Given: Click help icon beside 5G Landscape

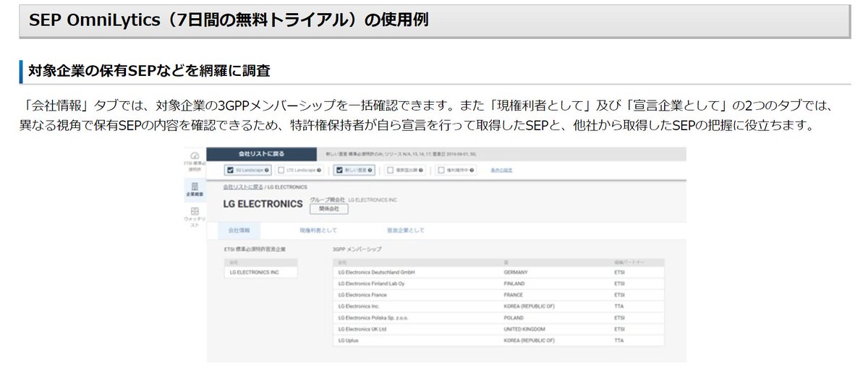Looking at the screenshot, I should 267,171.
